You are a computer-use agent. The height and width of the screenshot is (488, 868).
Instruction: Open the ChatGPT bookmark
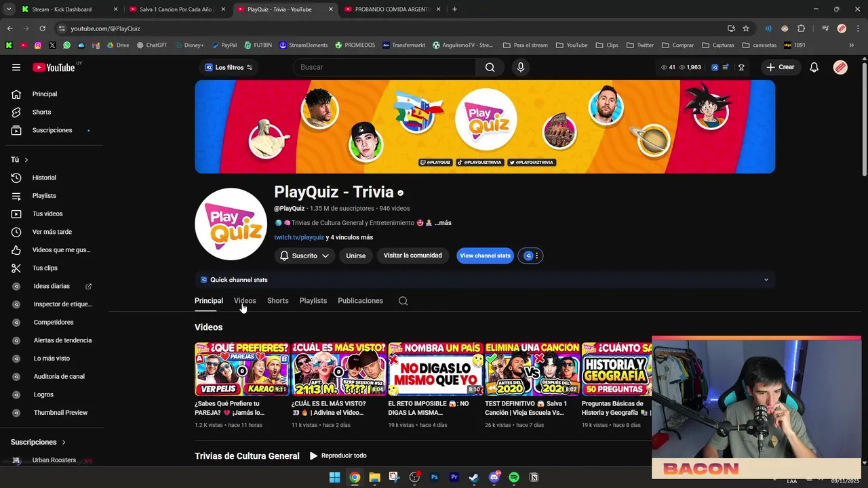(x=151, y=45)
